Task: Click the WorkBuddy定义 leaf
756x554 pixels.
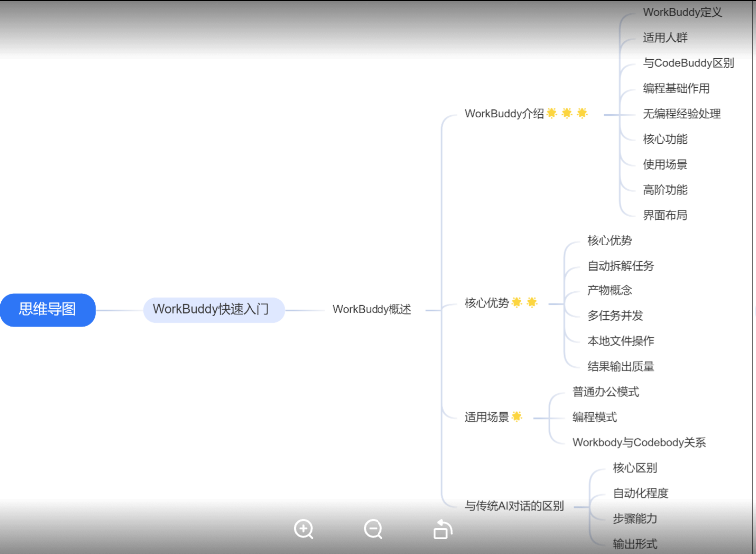Action: coord(682,12)
